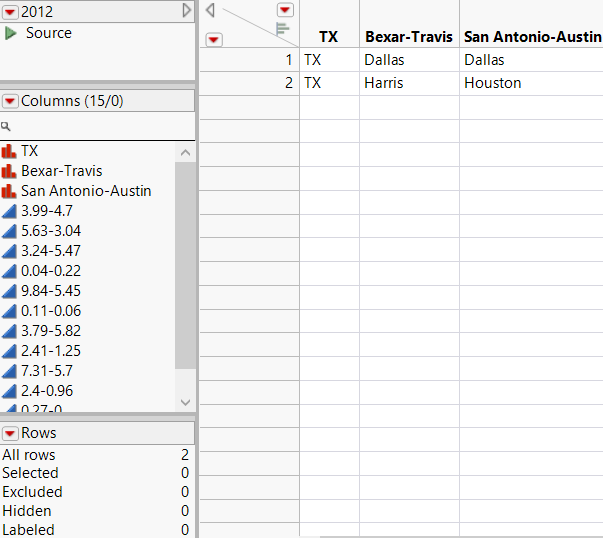Open the Rows panel red triangle menu
This screenshot has height=538, width=603.
click(10, 433)
